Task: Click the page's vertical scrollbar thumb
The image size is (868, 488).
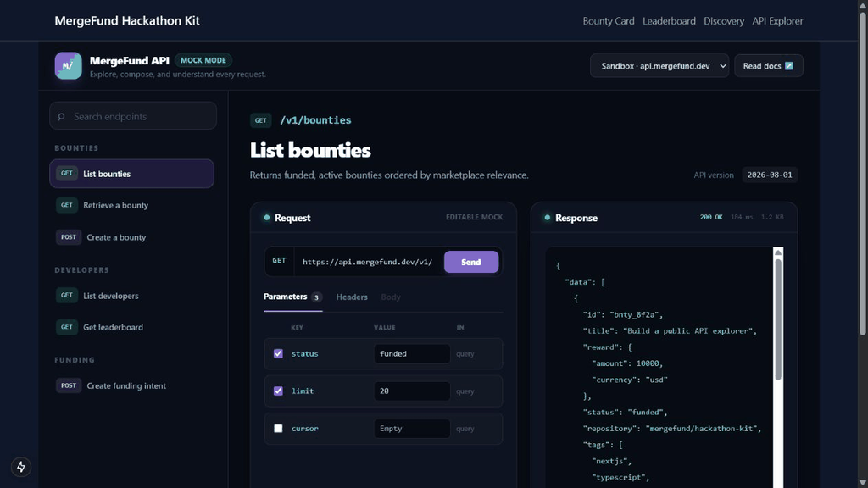Action: pos(862,173)
